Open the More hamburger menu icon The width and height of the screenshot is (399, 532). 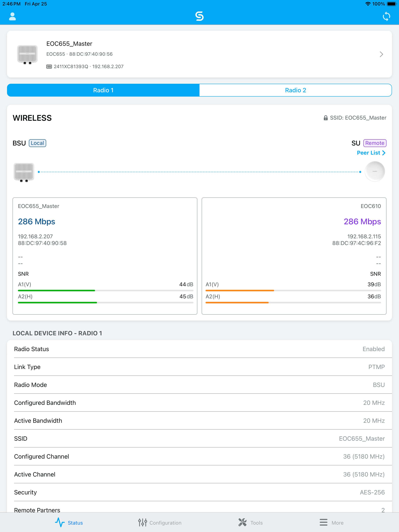(323, 522)
